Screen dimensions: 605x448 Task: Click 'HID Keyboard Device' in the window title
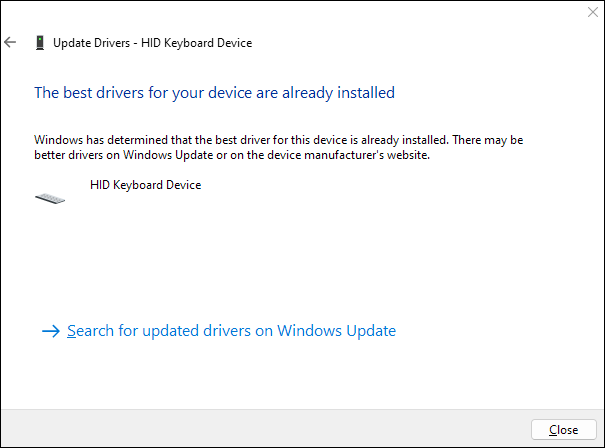(196, 43)
